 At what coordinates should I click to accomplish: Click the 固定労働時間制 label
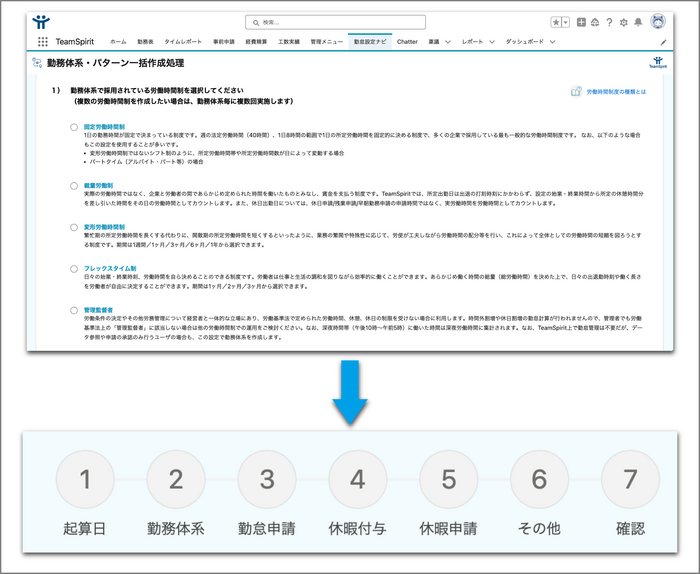click(104, 127)
